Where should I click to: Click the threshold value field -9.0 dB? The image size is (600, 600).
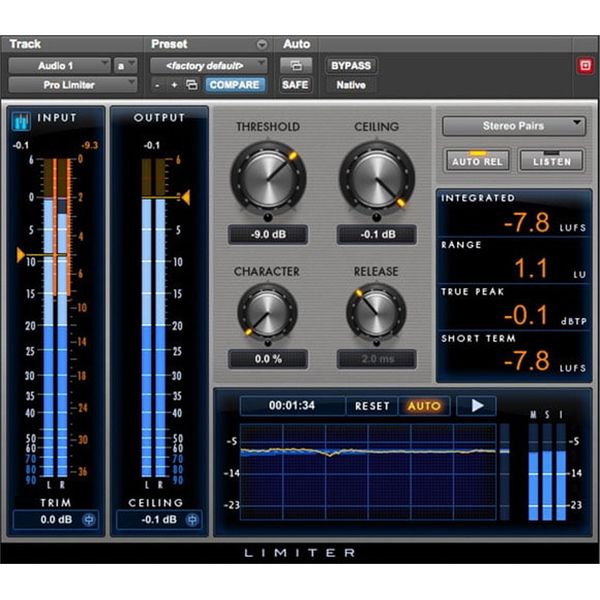[268, 234]
